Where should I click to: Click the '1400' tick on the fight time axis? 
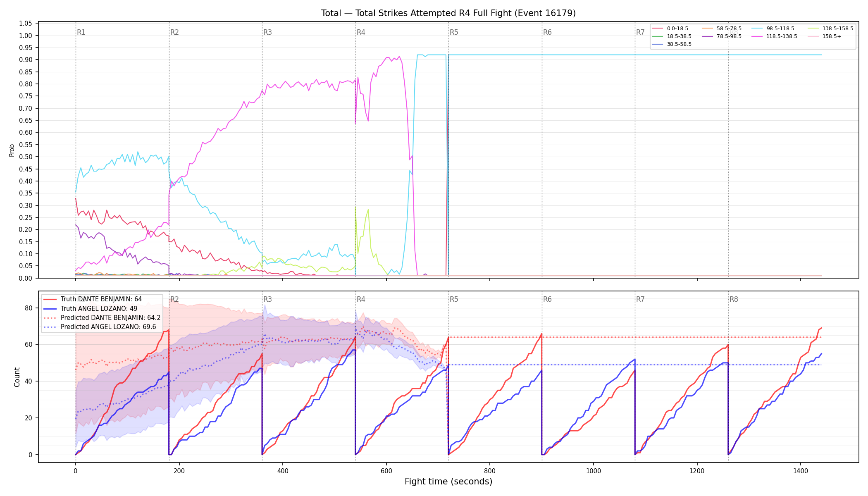[x=801, y=471]
